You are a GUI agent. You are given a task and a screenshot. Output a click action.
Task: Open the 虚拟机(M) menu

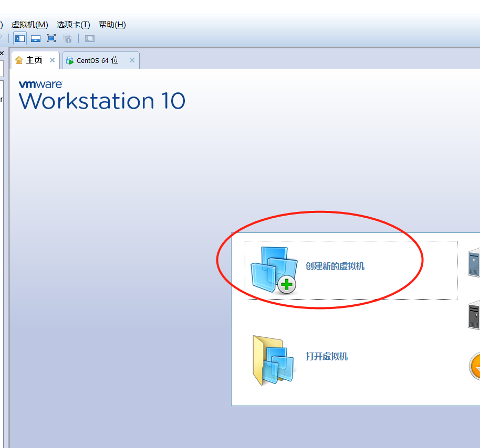(x=30, y=25)
